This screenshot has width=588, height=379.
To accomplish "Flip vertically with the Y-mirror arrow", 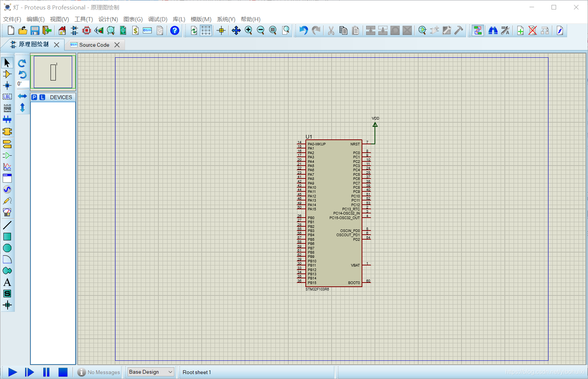I will tap(22, 107).
